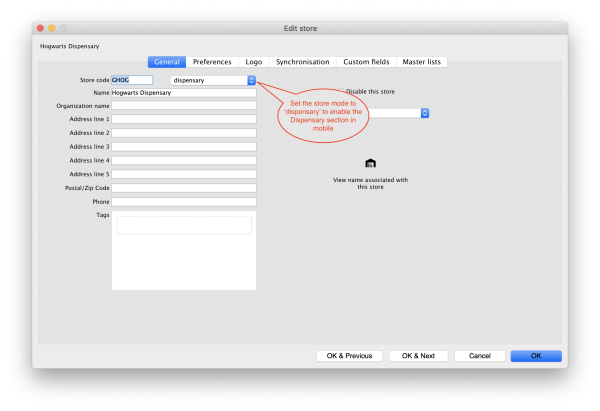Click the Name field containing Hogwarts Dispensary
600x411 pixels.
(x=183, y=93)
